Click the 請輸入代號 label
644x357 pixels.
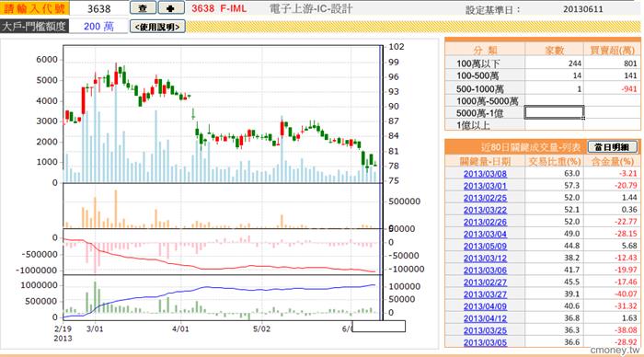pos(35,8)
